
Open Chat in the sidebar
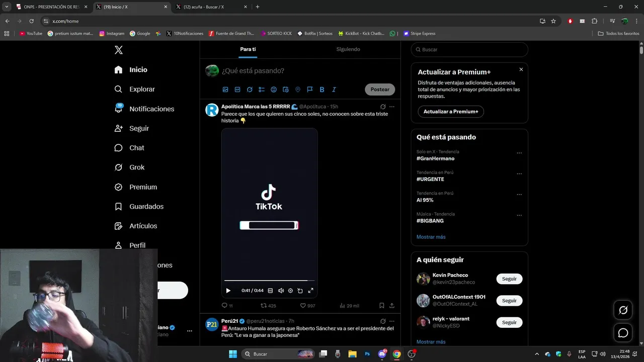129,148
